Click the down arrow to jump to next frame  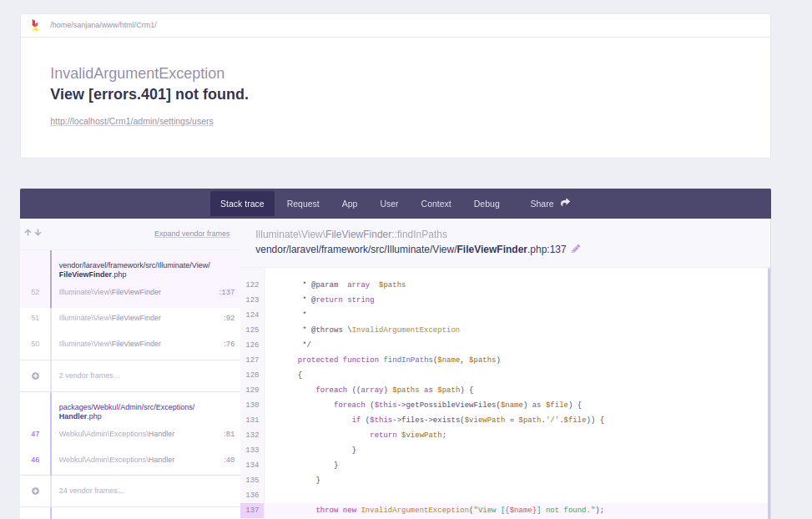(x=38, y=233)
